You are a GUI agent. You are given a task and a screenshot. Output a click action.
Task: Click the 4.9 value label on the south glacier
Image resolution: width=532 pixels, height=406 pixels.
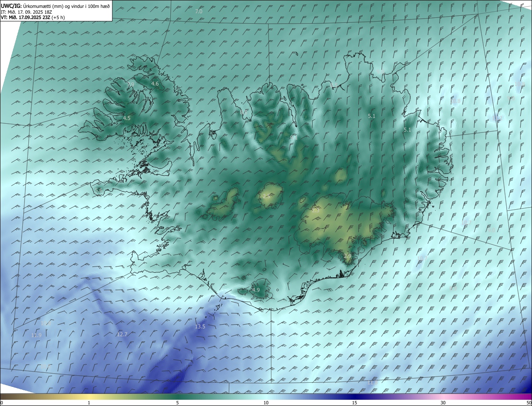256,290
